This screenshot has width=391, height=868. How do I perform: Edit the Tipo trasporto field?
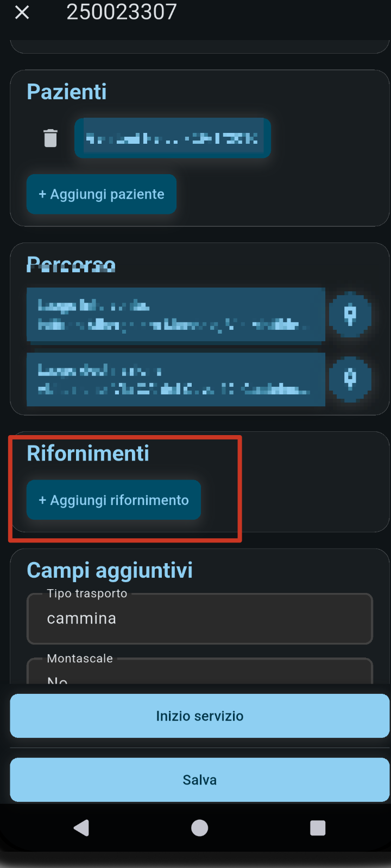pos(200,618)
